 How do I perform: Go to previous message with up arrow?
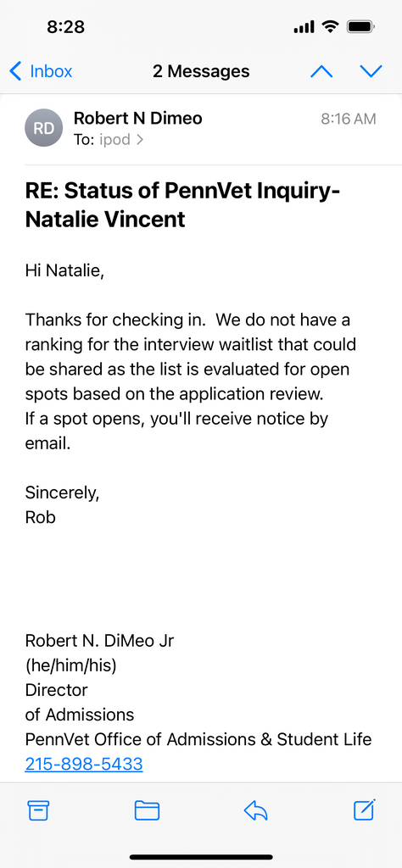[x=321, y=71]
